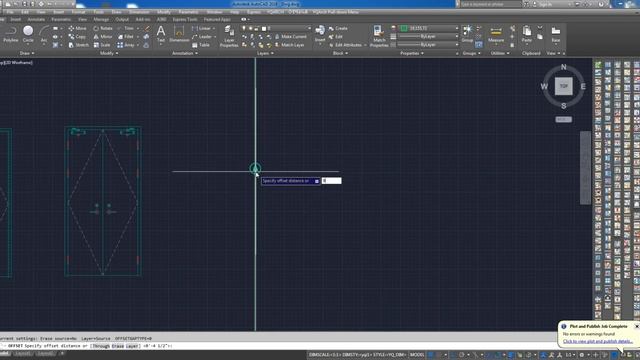Viewport: 640px width, 360px height.
Task: Expand the Annotation panel
Action: pyautogui.click(x=184, y=53)
